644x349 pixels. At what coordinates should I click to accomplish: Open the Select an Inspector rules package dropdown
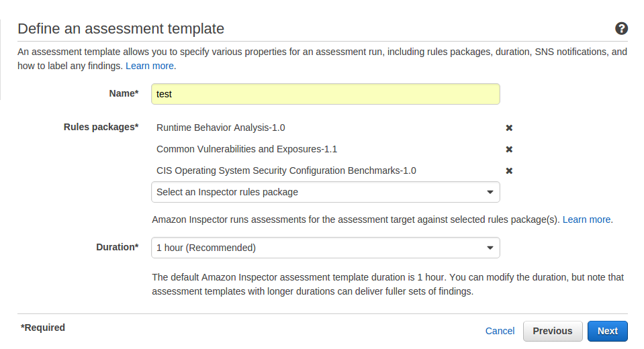point(325,192)
